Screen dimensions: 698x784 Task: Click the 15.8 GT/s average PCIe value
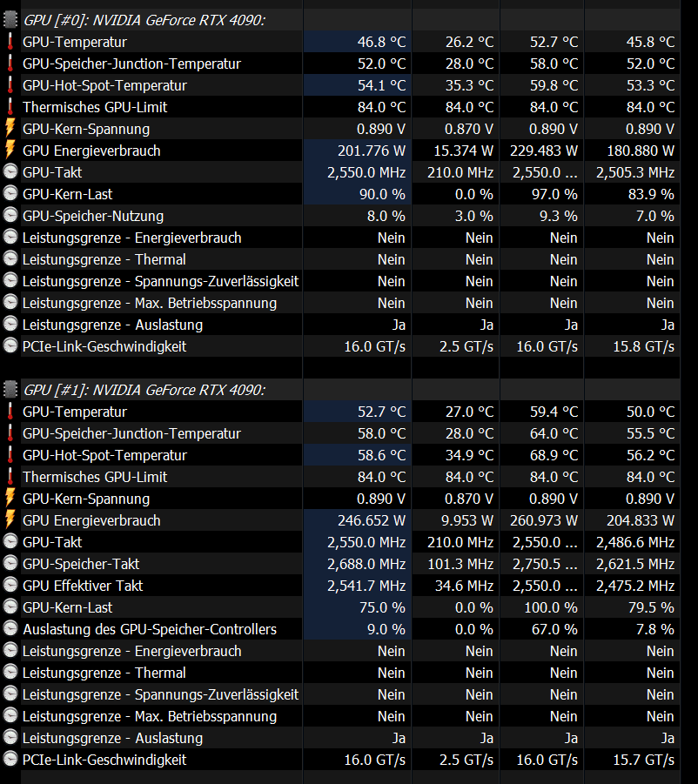point(643,346)
